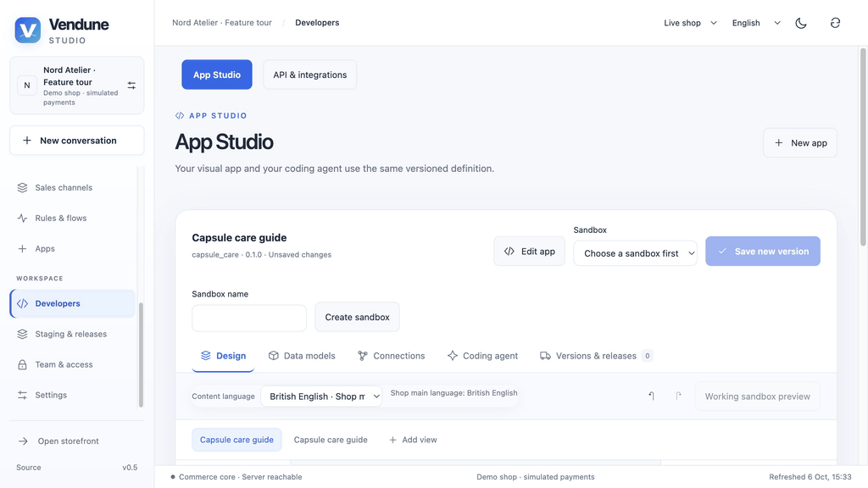
Task: Start a New conversation
Action: point(77,141)
